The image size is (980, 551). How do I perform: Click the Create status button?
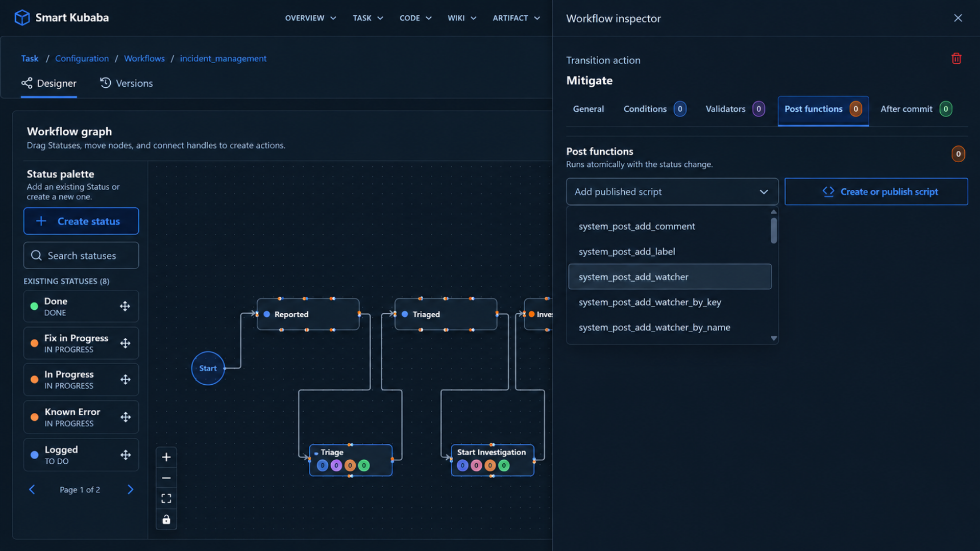pos(81,221)
